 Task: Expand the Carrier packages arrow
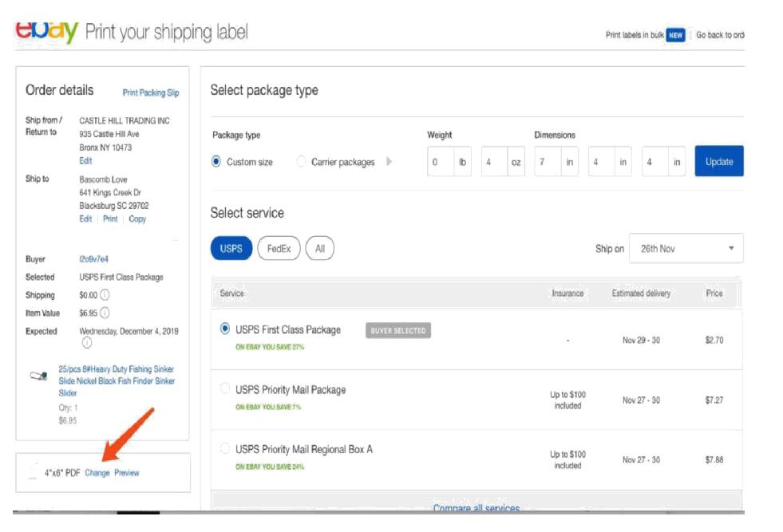point(390,162)
